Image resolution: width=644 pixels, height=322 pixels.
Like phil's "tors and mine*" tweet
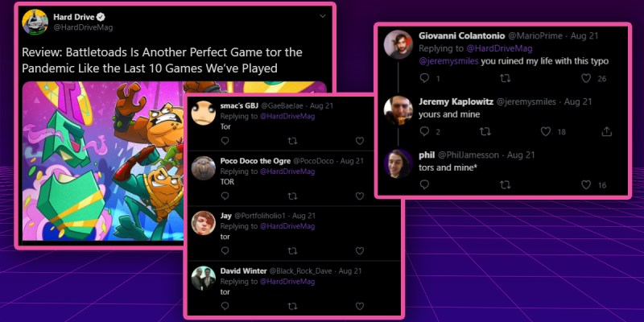coord(586,185)
